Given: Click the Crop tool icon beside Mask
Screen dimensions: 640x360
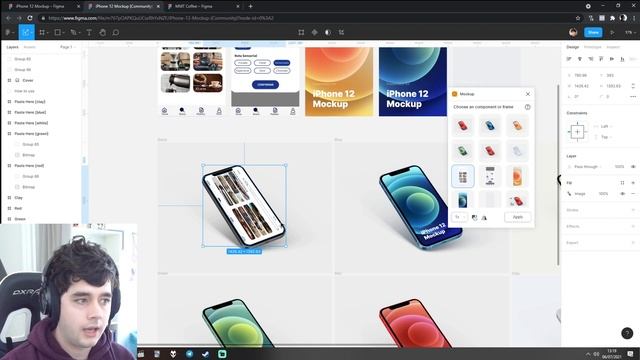Looking at the screenshot, I should [x=341, y=32].
